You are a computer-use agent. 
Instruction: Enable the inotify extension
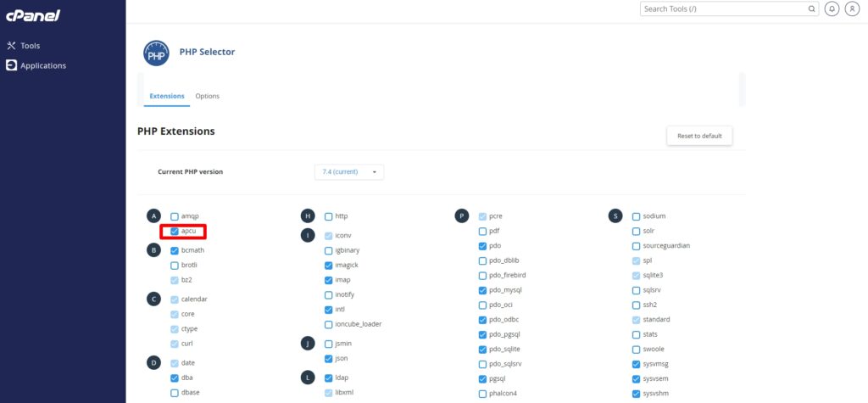pos(328,294)
